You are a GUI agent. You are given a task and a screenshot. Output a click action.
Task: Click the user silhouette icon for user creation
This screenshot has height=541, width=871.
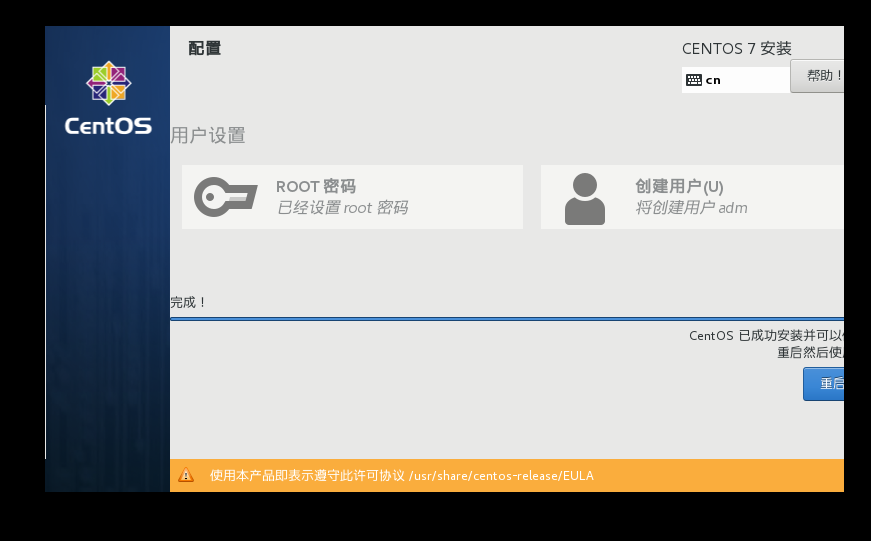(584, 199)
